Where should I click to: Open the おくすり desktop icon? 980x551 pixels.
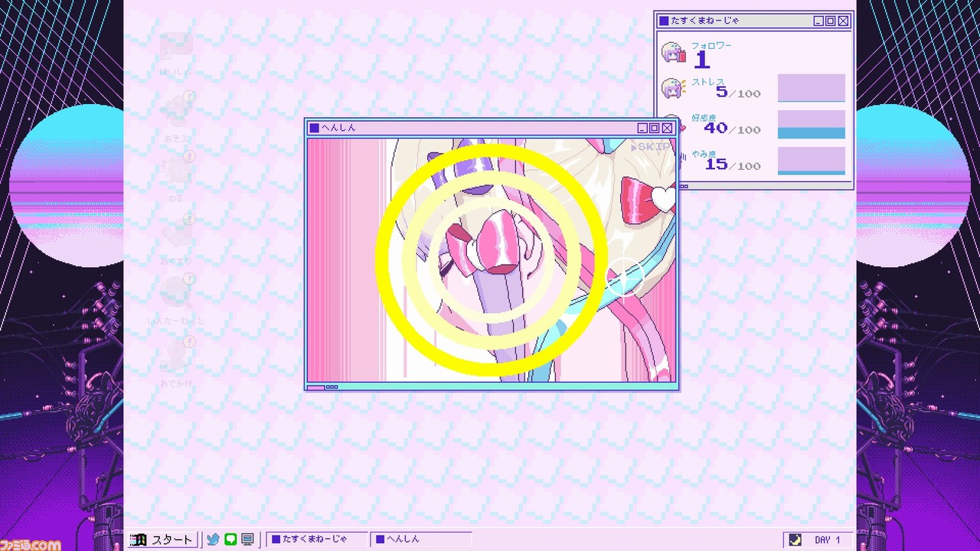tap(176, 238)
